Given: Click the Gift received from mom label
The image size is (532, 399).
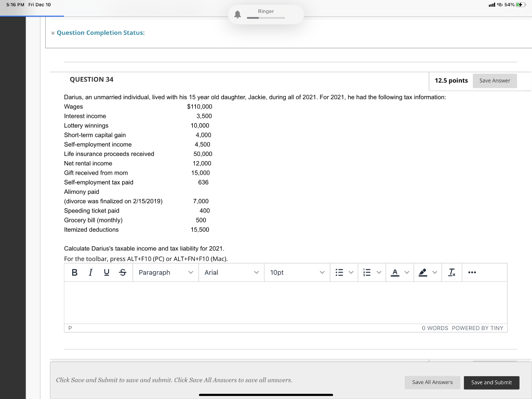Looking at the screenshot, I should tap(96, 173).
